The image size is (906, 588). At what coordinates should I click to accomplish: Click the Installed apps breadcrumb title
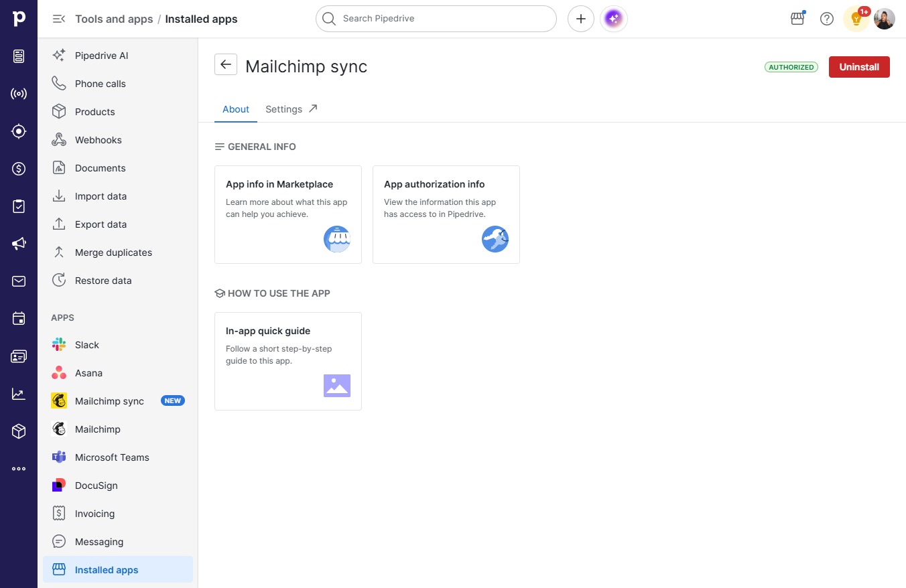(202, 19)
